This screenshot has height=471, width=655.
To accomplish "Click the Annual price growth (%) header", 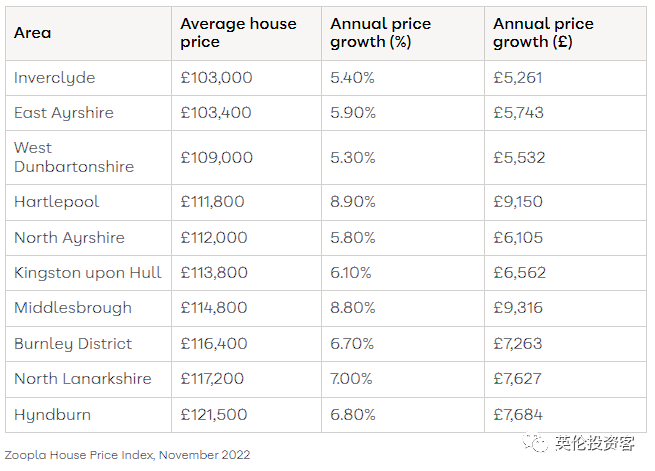I will 381,33.
